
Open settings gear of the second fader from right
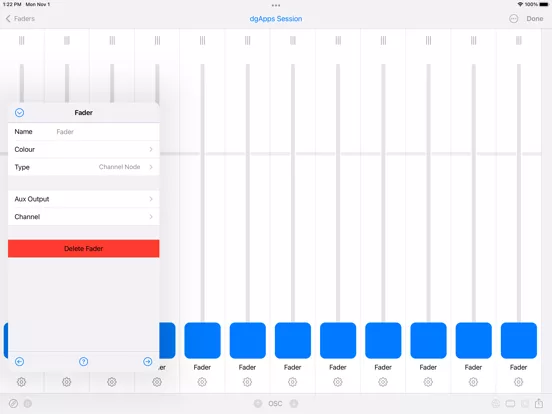pos(473,382)
